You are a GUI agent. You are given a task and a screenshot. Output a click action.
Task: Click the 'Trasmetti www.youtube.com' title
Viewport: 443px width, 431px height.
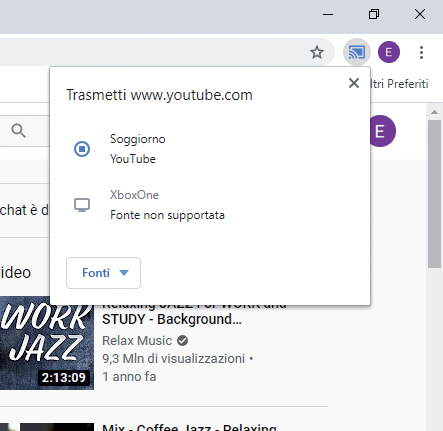159,95
